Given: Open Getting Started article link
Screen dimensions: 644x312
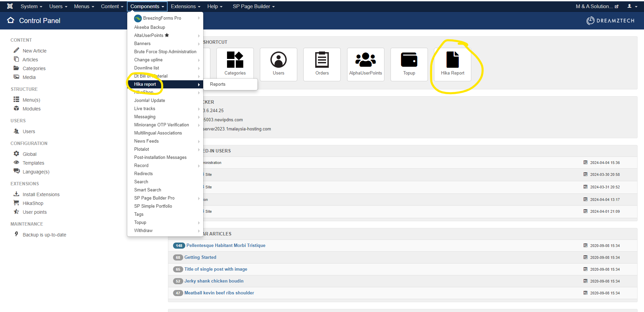Looking at the screenshot, I should pyautogui.click(x=200, y=257).
